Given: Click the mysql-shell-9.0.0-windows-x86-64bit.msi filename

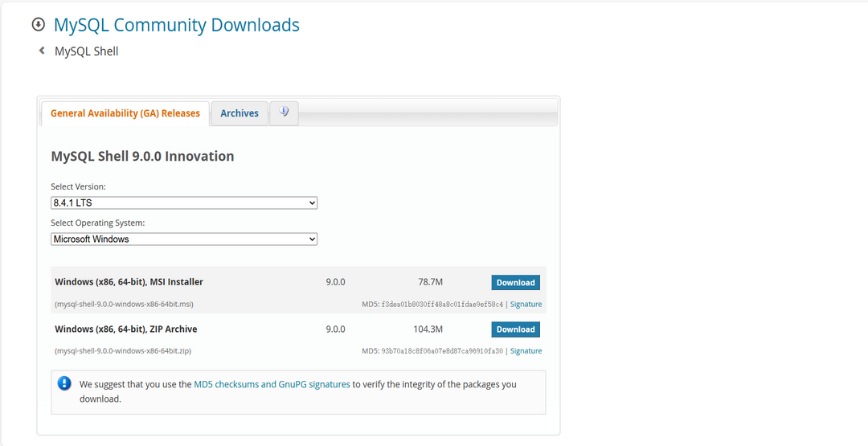Looking at the screenshot, I should pyautogui.click(x=124, y=305).
